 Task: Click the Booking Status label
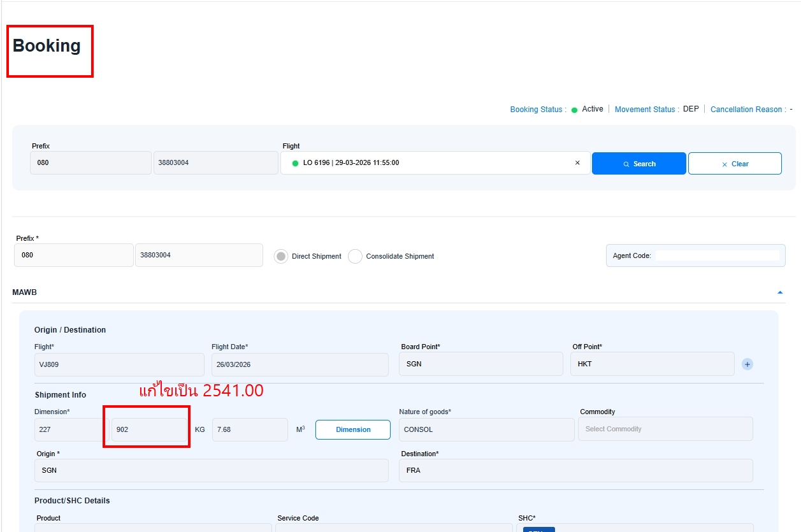(x=537, y=110)
